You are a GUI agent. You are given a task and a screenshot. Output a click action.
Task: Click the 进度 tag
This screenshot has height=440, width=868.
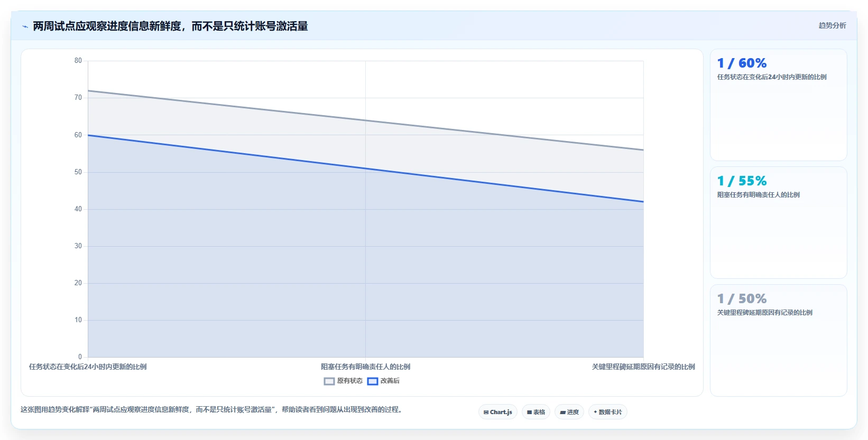(x=569, y=412)
